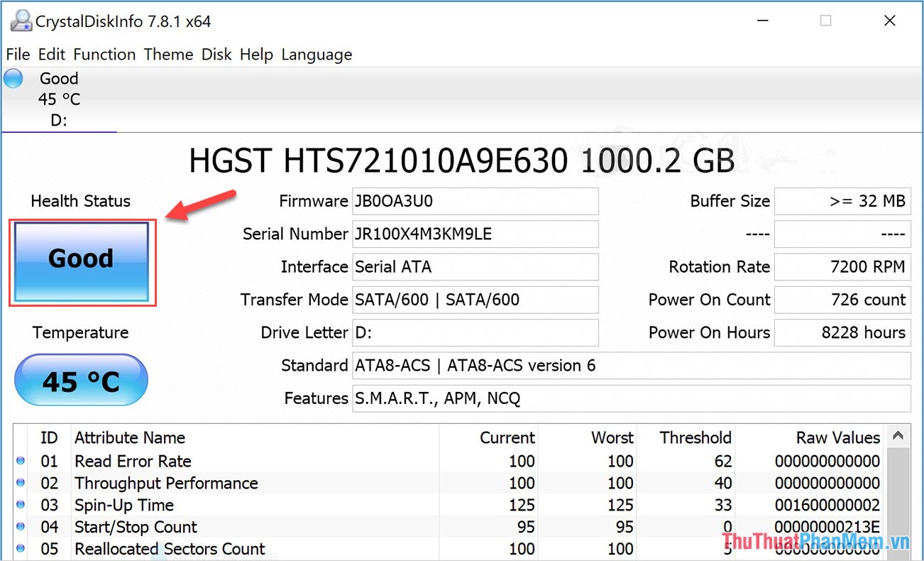The image size is (924, 561).
Task: Open the Help menu
Action: click(x=255, y=54)
